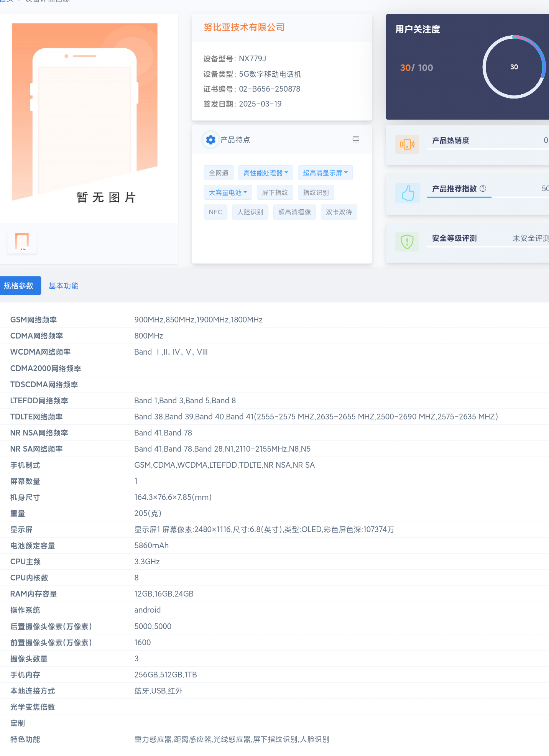Click the LTEFDD value Band 1,Band 3,Band 5,Band 8
Viewport: 549px width, 756px height.
coord(185,401)
